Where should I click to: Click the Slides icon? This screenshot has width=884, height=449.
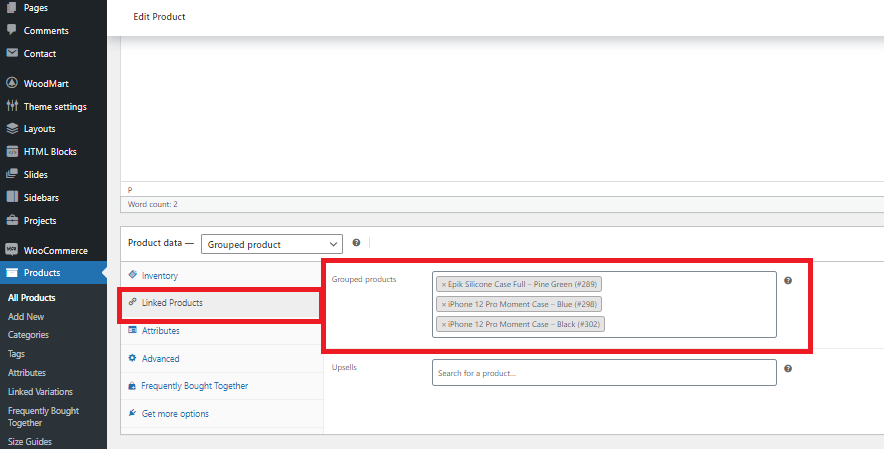[12, 174]
